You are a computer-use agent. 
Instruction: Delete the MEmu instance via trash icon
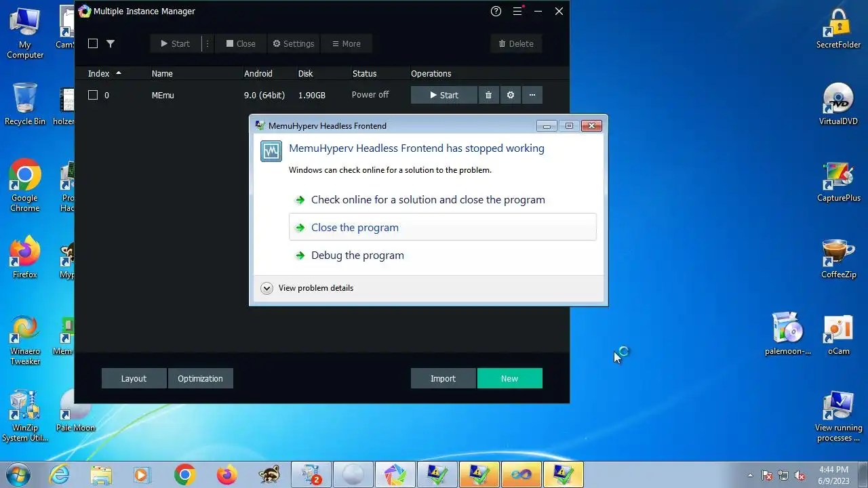(488, 96)
